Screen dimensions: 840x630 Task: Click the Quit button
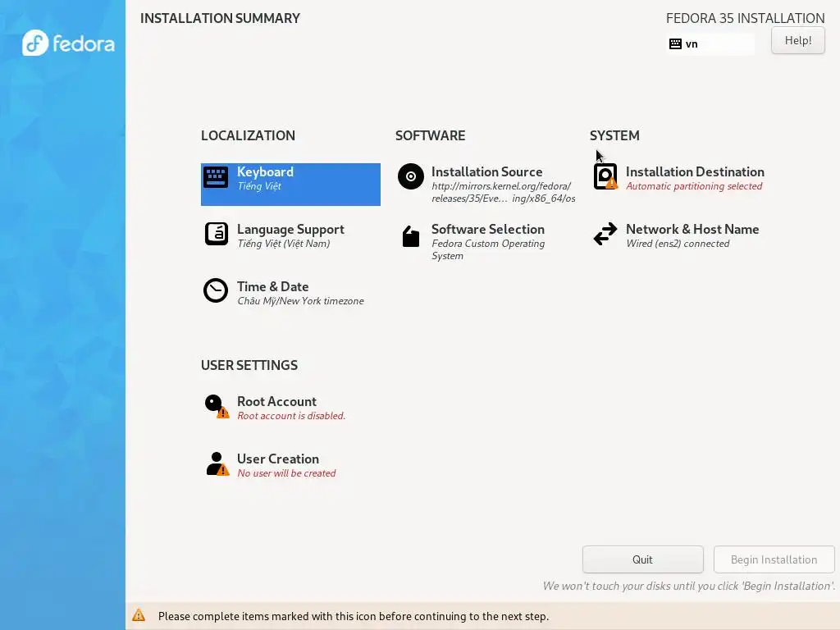643,559
